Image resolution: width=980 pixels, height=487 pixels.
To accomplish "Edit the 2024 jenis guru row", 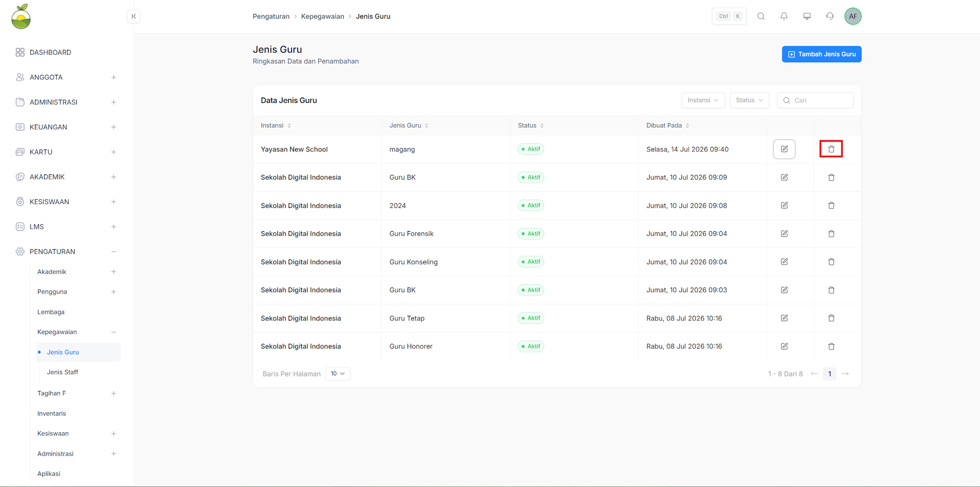I will point(784,206).
